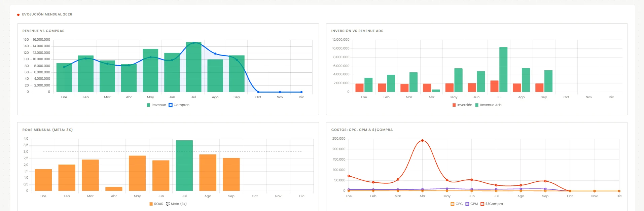Click the April $/Compra peak point
The width and height of the screenshot is (644, 211).
(x=423, y=141)
